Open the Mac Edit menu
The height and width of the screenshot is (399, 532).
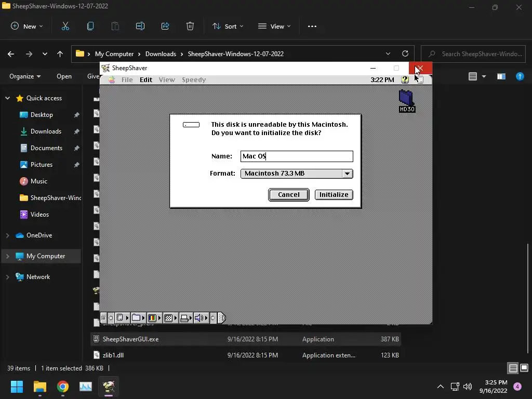146,79
